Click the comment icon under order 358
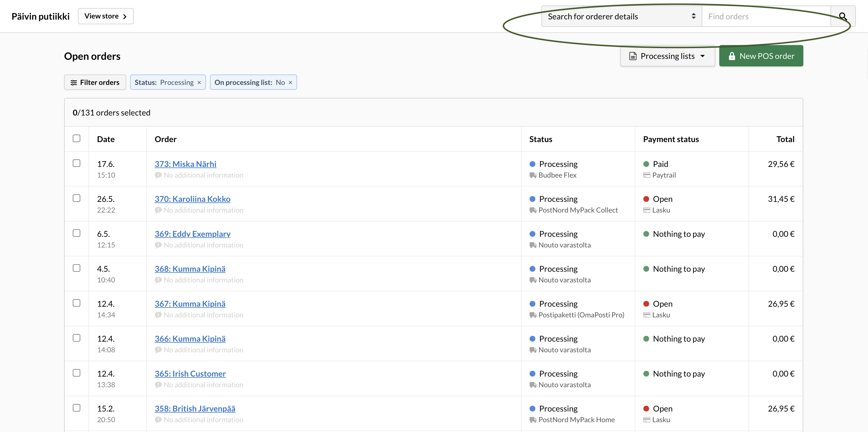868x432 pixels. (158, 420)
